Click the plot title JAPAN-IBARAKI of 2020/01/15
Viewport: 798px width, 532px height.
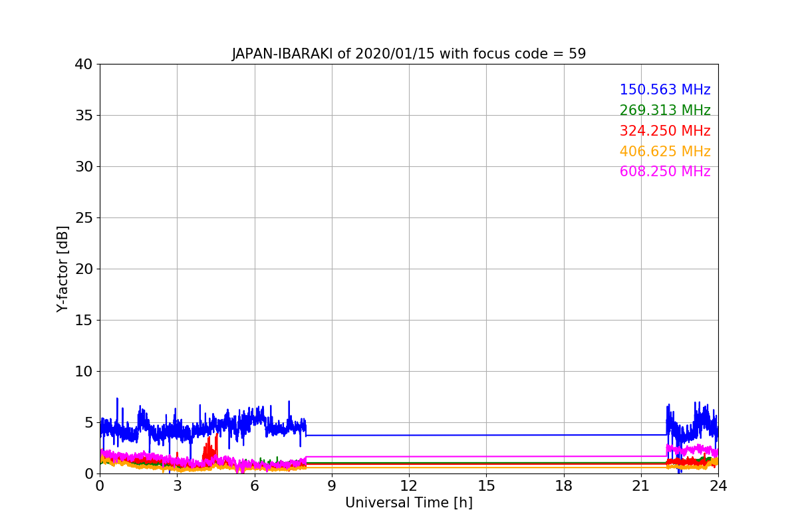tap(409, 54)
